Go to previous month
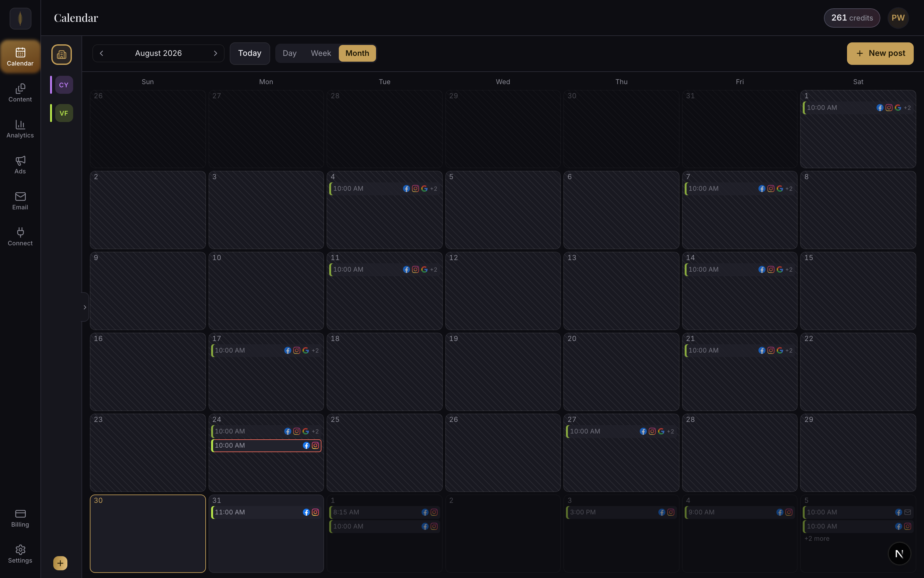 click(102, 53)
